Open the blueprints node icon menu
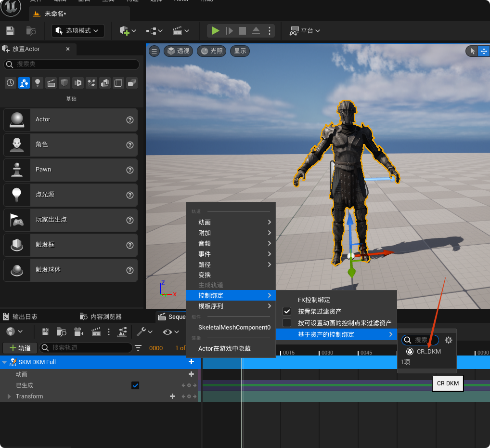Image resolution: width=490 pixels, height=448 pixels. [x=155, y=31]
